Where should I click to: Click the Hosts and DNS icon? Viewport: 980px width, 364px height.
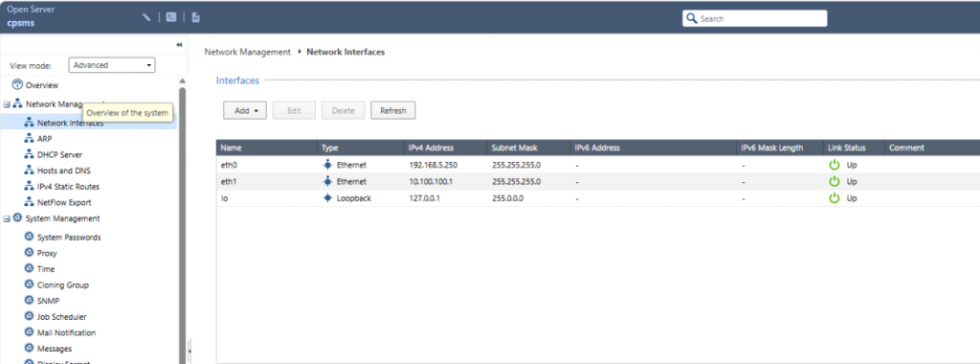click(x=29, y=171)
